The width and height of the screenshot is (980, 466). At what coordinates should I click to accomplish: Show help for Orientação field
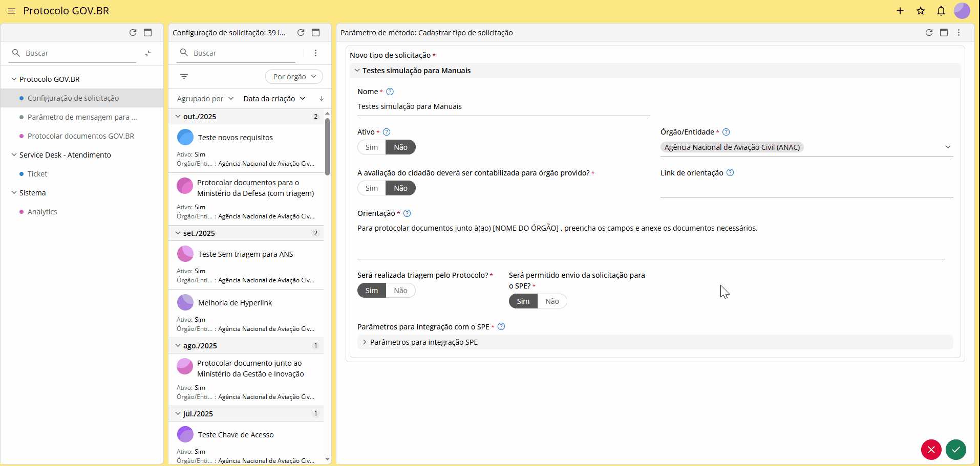(x=407, y=213)
